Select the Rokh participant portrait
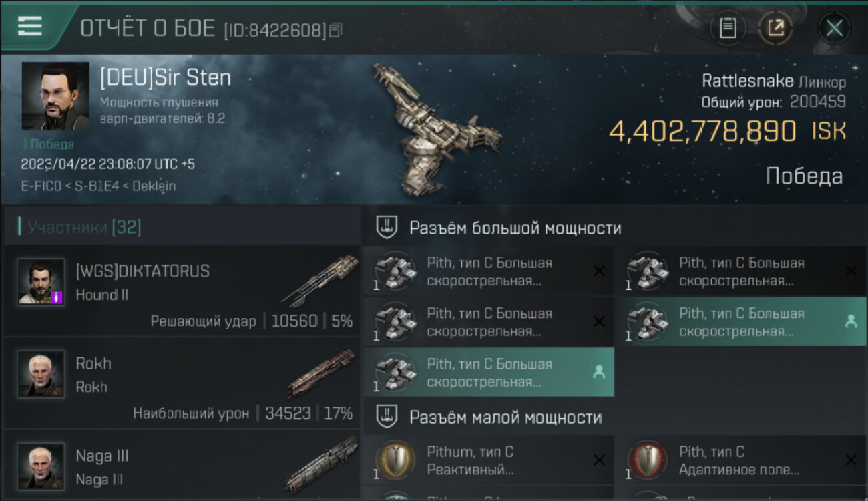This screenshot has height=501, width=868. coord(41,374)
